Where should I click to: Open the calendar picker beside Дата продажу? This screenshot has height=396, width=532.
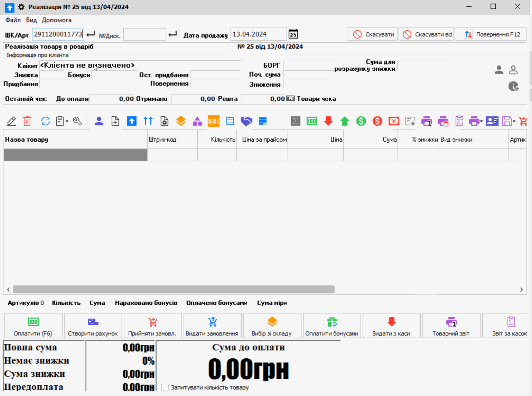coord(293,34)
